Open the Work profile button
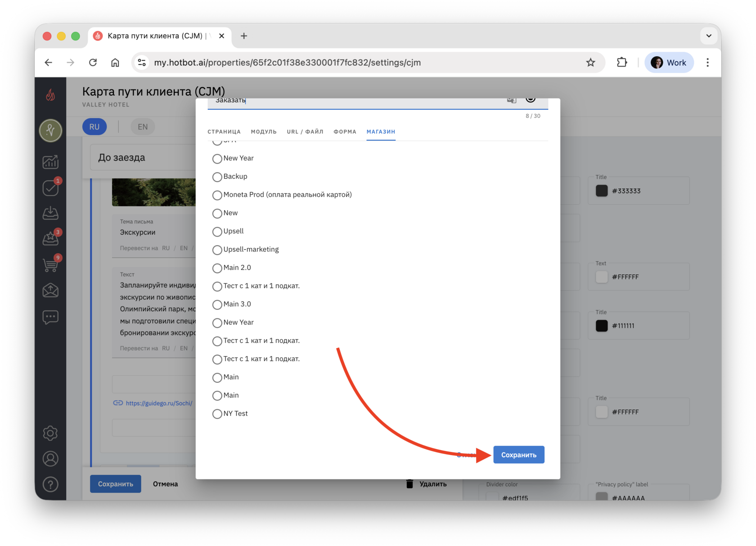Viewport: 756px width, 546px height. tap(669, 63)
